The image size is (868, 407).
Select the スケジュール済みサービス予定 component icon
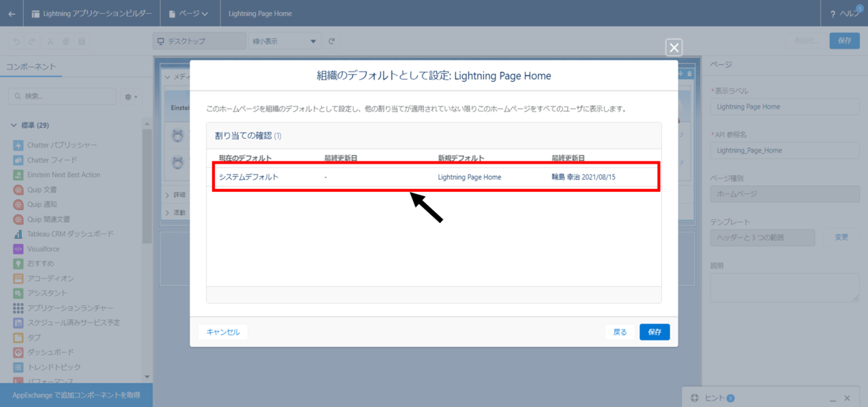[x=18, y=323]
